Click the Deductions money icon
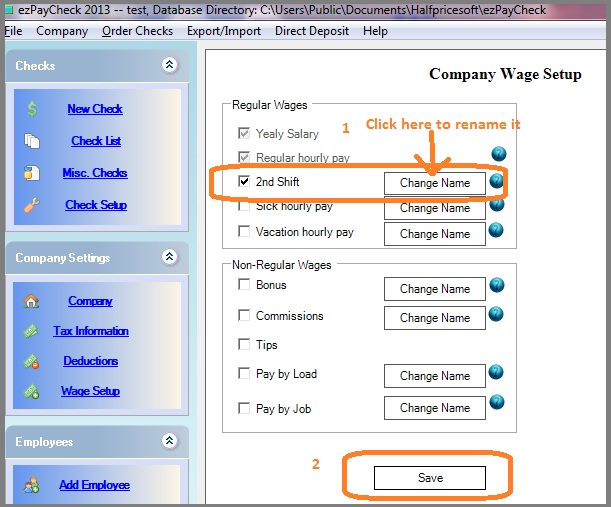 (x=31, y=361)
